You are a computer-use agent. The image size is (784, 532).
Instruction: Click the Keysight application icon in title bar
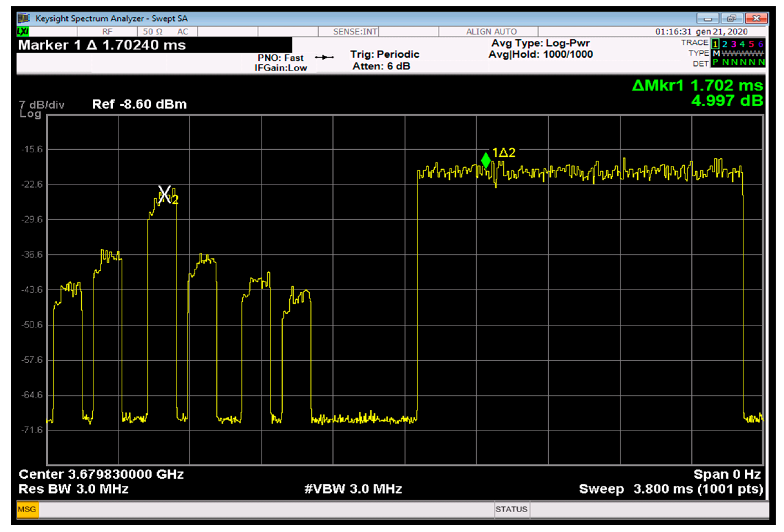click(24, 18)
